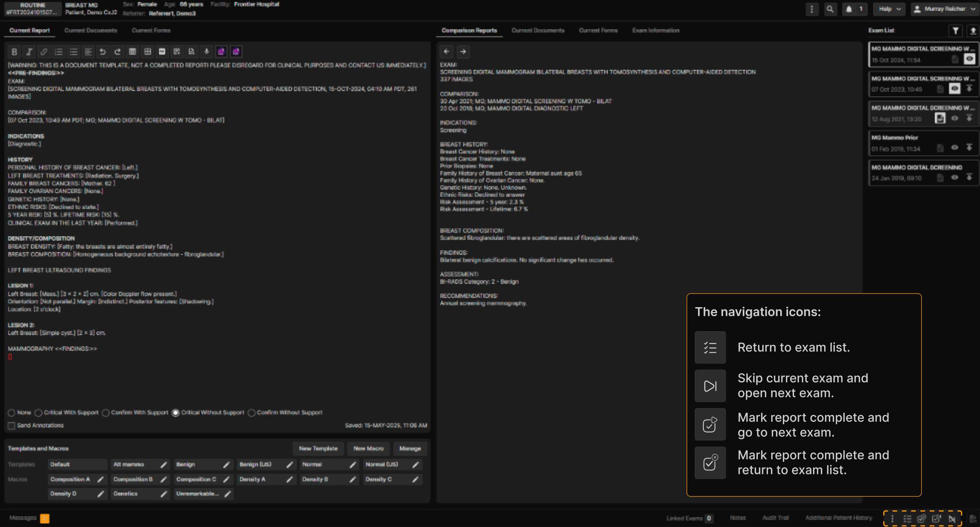980x527 pixels.
Task: Open the Audit Trail link
Action: [775, 518]
